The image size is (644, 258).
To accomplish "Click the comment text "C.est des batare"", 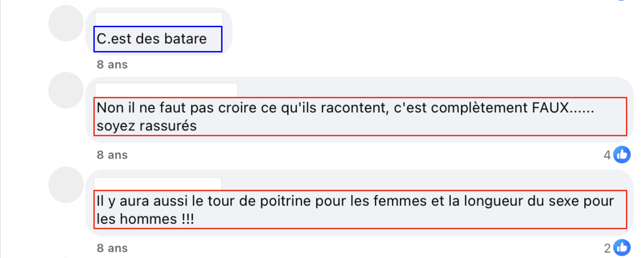I will (x=152, y=39).
